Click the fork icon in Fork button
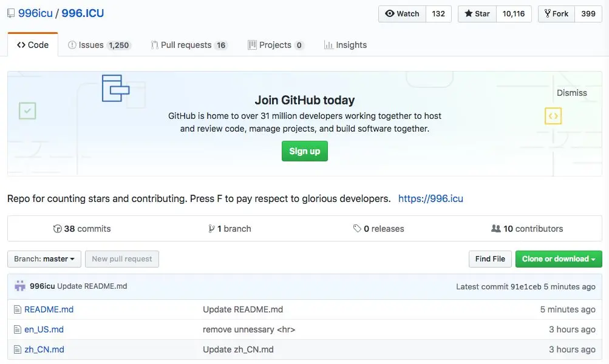609x364 pixels. tap(547, 13)
